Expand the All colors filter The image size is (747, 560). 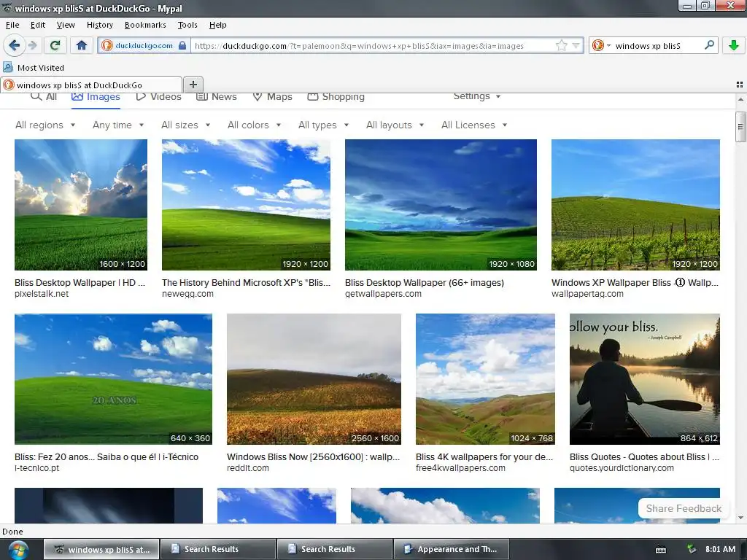click(254, 125)
